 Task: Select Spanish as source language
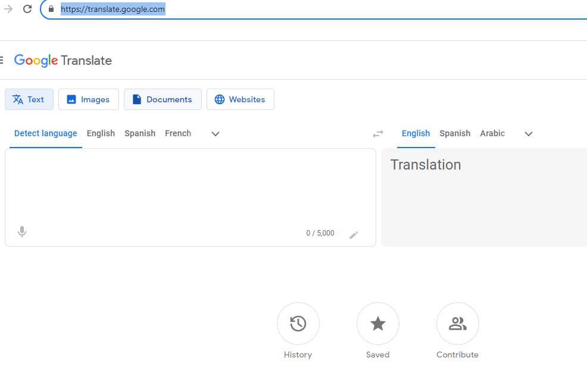pyautogui.click(x=139, y=133)
